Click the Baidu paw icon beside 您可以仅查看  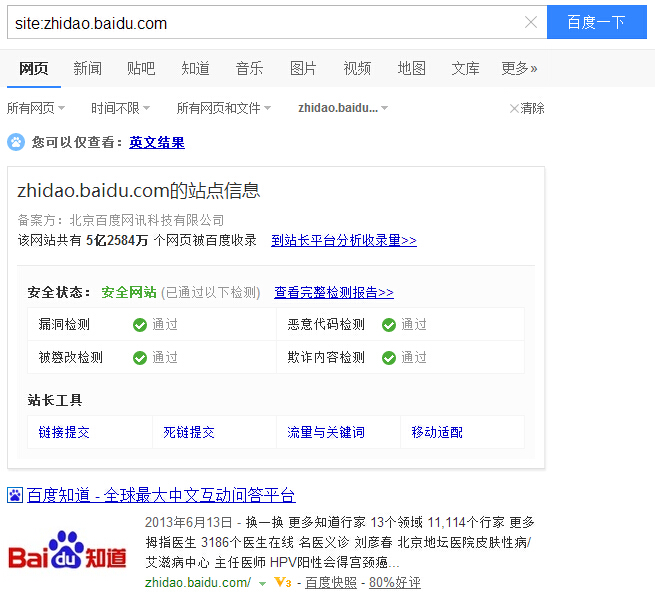[x=16, y=142]
